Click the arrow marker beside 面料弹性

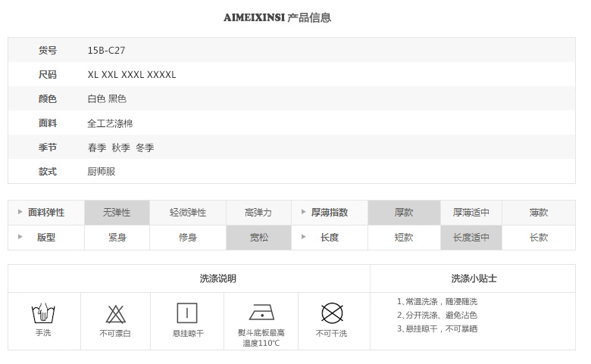pos(20,212)
